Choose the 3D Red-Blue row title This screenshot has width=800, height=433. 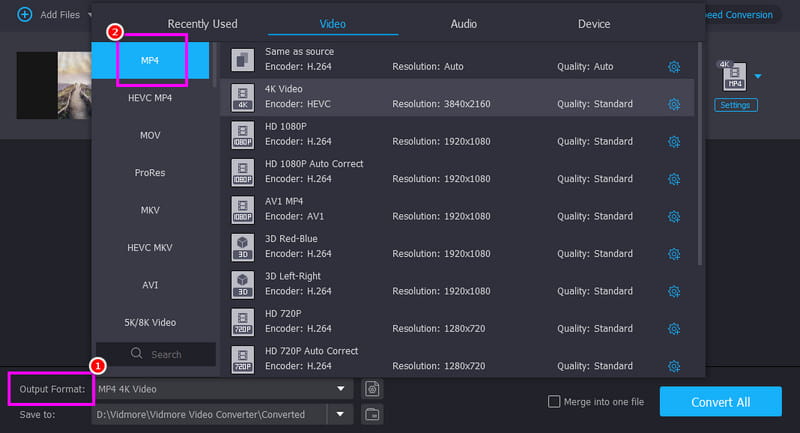tap(291, 239)
